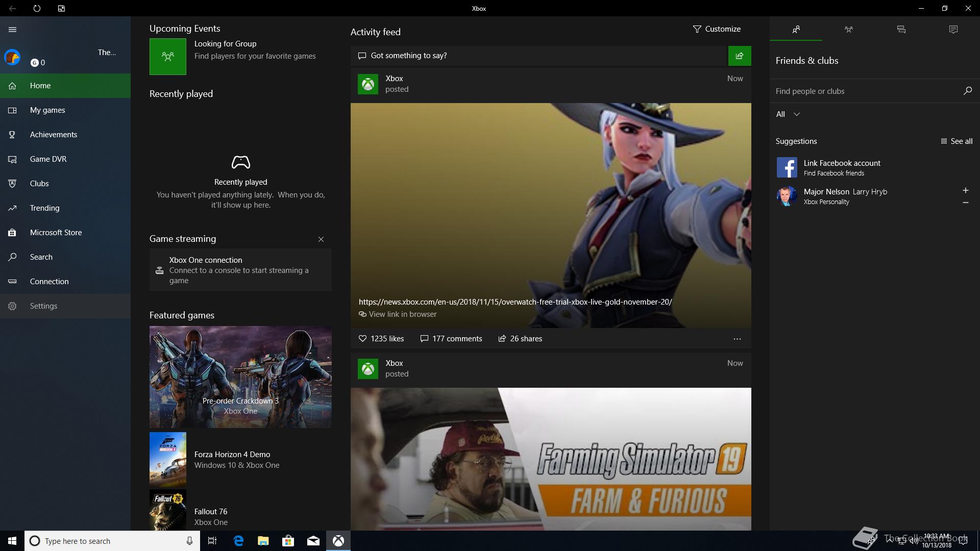Open Xbox One connection card
The image size is (980, 551).
(x=240, y=270)
